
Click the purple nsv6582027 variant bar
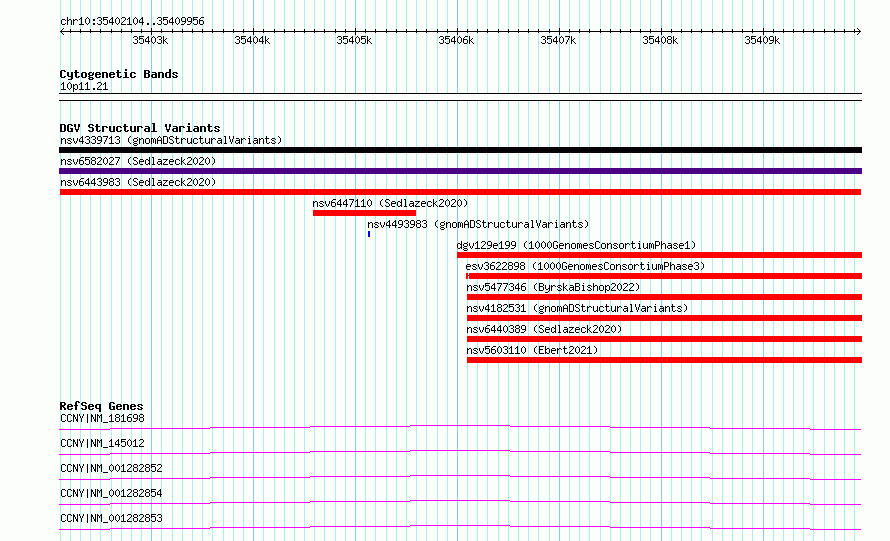tap(460, 171)
